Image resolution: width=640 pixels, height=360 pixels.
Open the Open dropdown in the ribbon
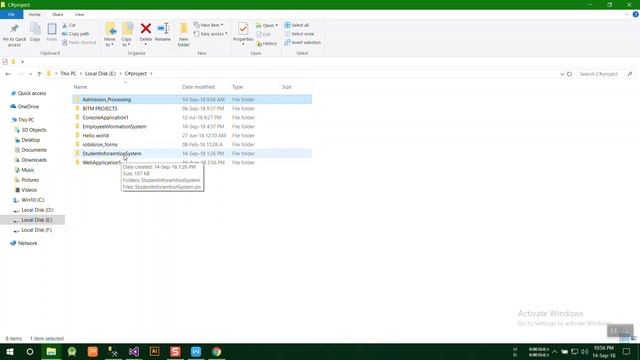point(267,25)
